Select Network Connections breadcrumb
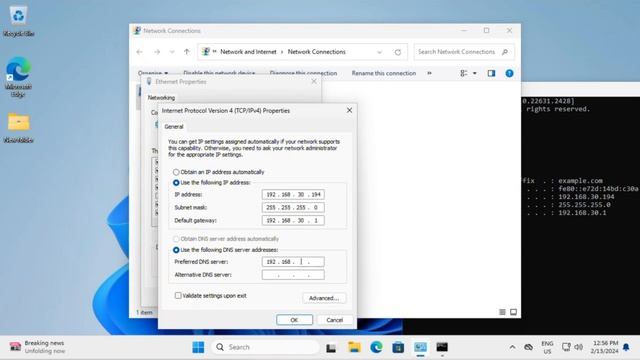640x360 pixels. (x=316, y=52)
